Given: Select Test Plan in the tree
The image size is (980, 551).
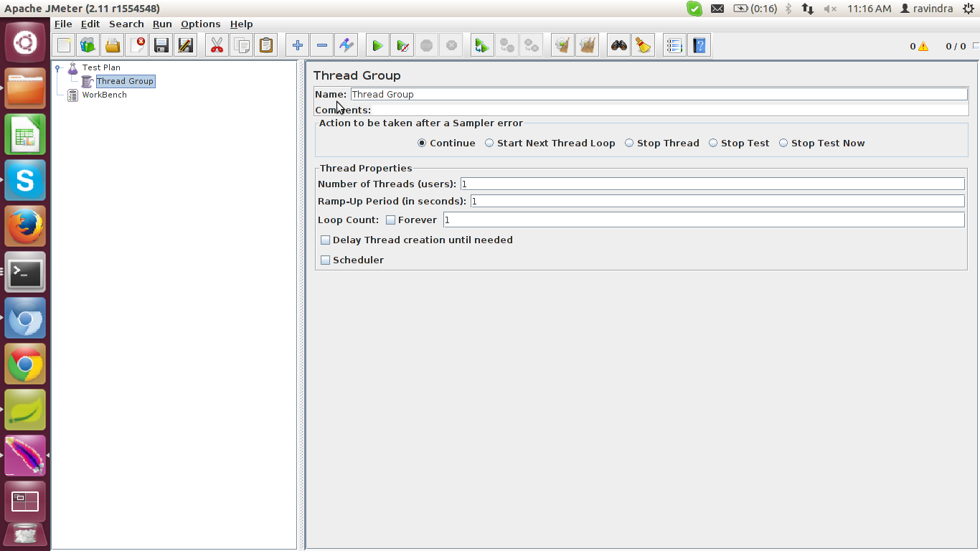Looking at the screenshot, I should pyautogui.click(x=101, y=67).
